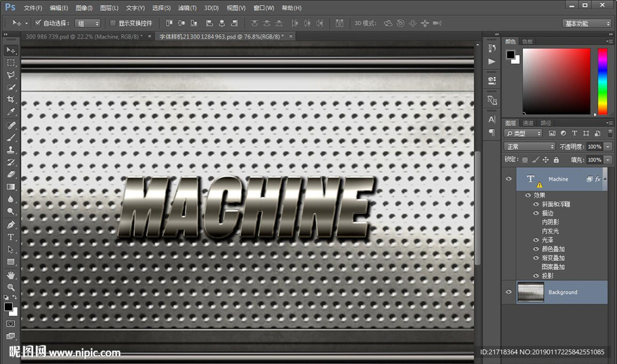Open the collapsed Paragraph panel icon

492,132
